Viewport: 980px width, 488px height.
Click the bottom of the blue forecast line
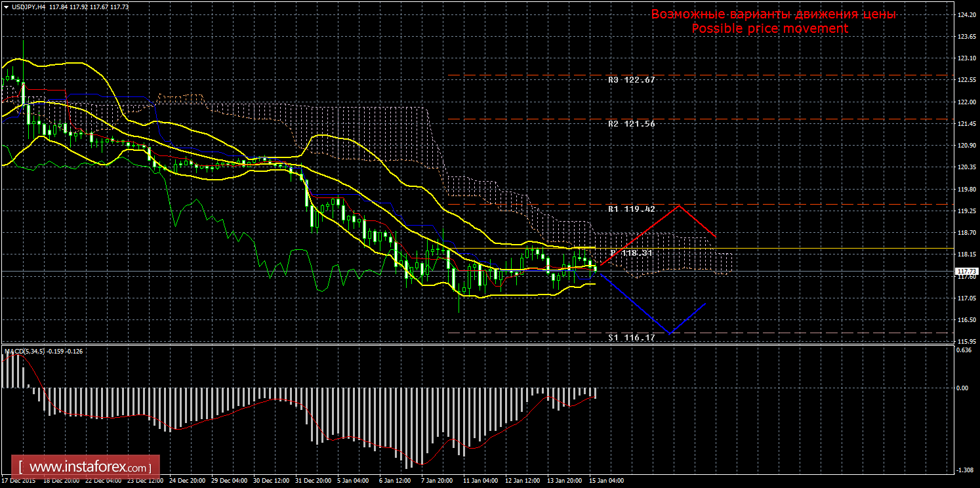tap(670, 334)
